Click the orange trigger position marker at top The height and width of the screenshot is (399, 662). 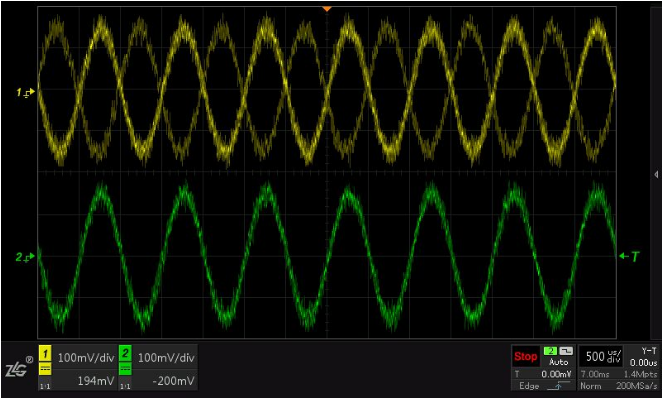(x=326, y=8)
